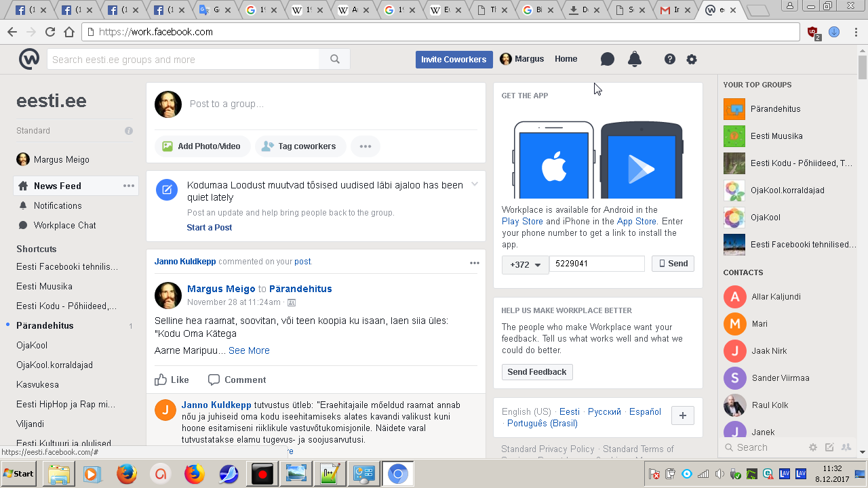
Task: Open the +372 country code dropdown
Action: 526,264
